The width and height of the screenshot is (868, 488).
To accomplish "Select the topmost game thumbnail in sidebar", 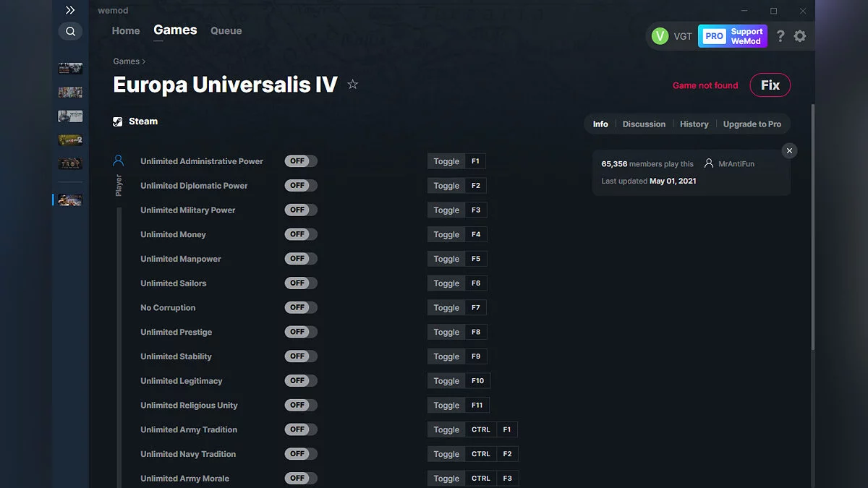I will pos(69,67).
